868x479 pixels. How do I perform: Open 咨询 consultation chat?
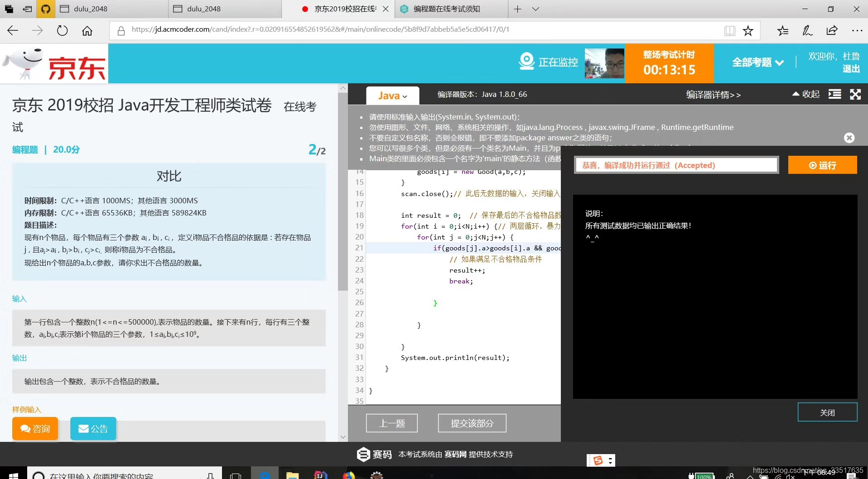pyautogui.click(x=35, y=428)
